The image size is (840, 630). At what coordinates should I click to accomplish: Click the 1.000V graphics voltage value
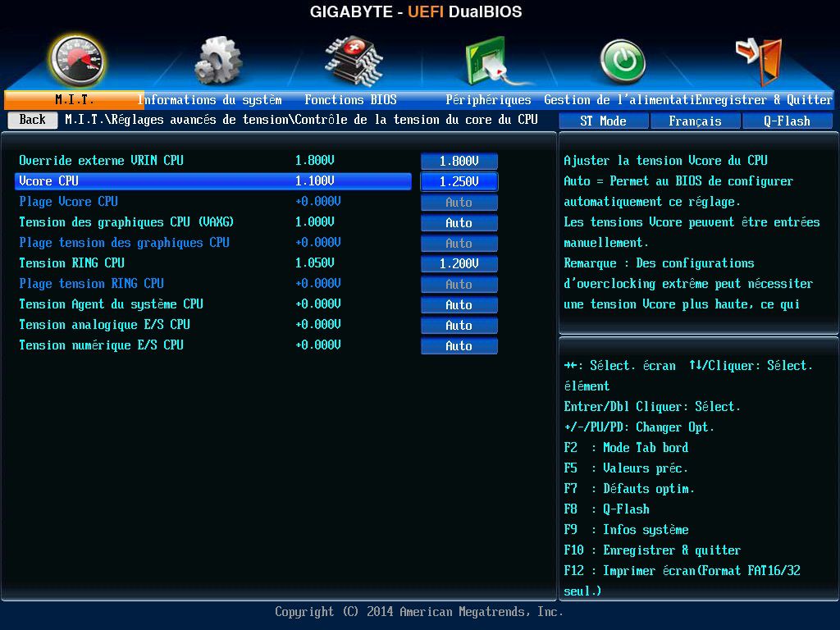coord(315,221)
